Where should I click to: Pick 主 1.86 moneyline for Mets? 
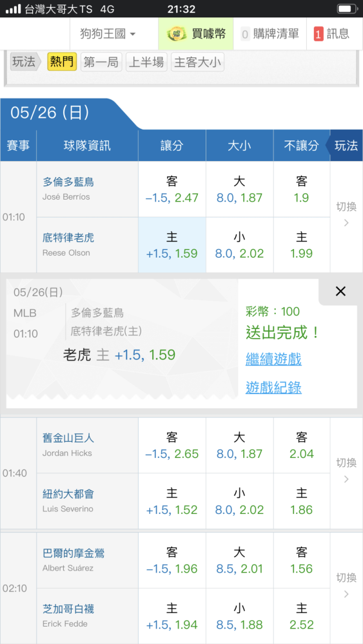[x=302, y=501]
